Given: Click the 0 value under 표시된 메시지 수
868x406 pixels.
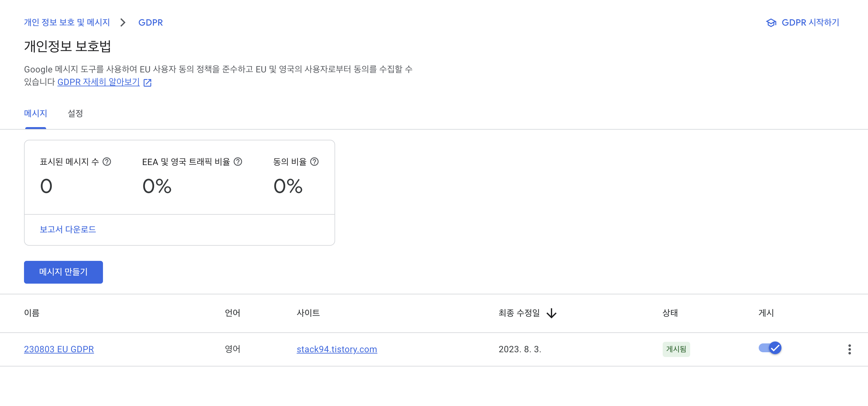Looking at the screenshot, I should [x=46, y=186].
